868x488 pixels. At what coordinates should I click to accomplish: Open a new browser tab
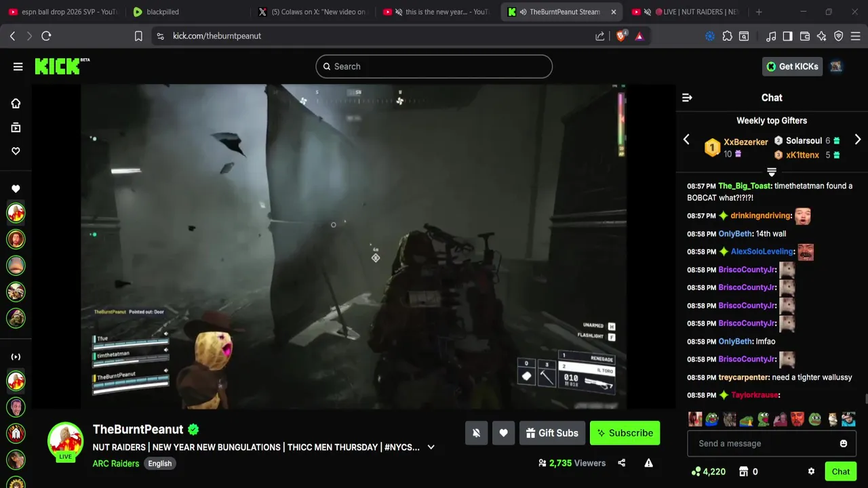tap(759, 12)
